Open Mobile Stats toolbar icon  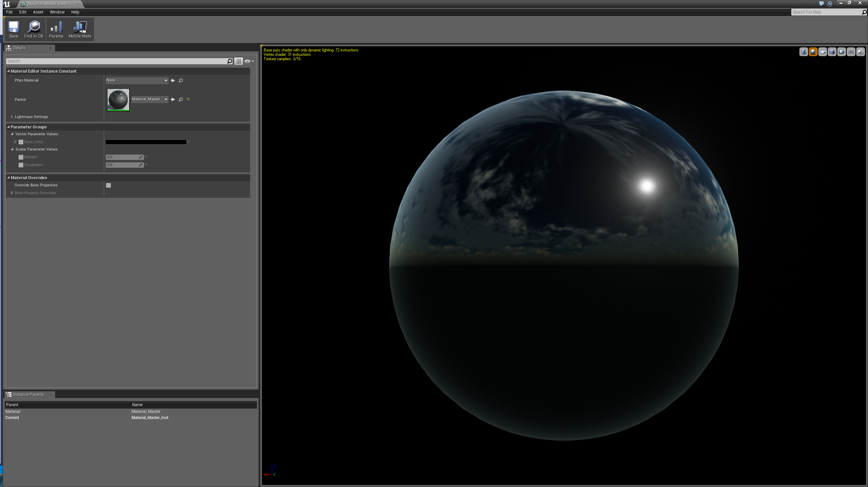79,29
